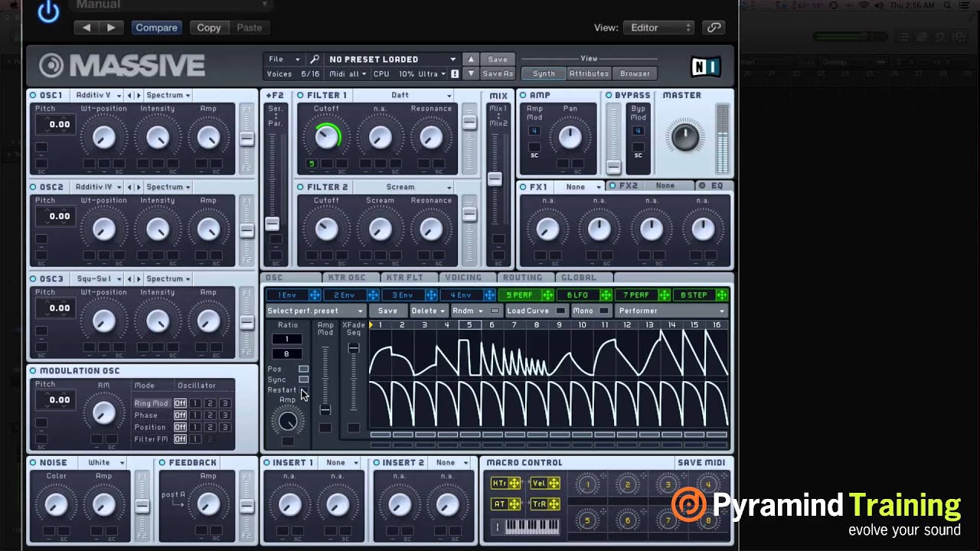Set Ring Mod to oscillator 2
This screenshot has height=551, width=980.
[x=210, y=403]
